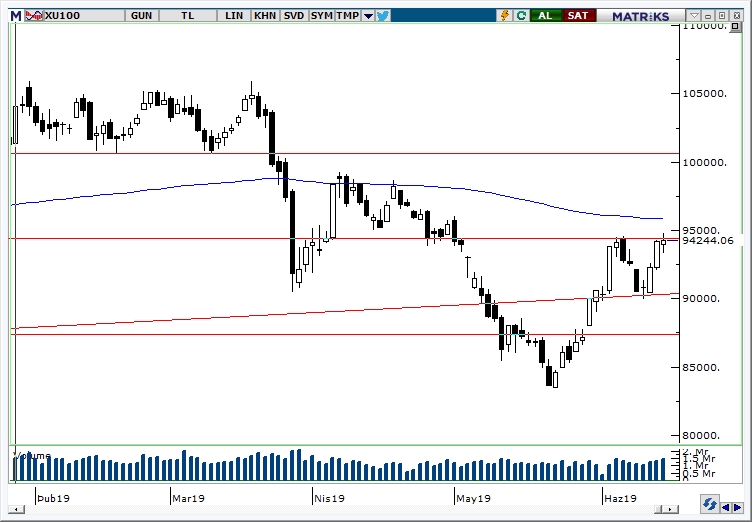Toggle the LIN linear scale option
Image resolution: width=752 pixels, height=522 pixels.
coord(234,16)
